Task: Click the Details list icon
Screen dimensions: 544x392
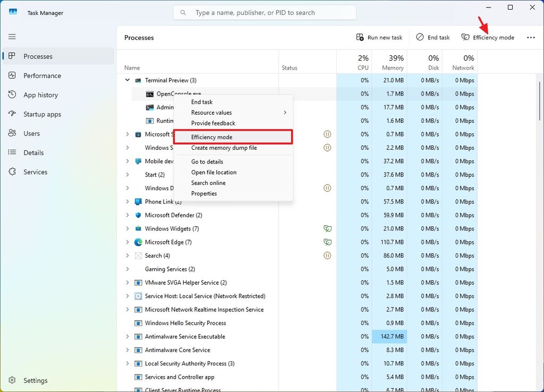Action: [x=12, y=152]
